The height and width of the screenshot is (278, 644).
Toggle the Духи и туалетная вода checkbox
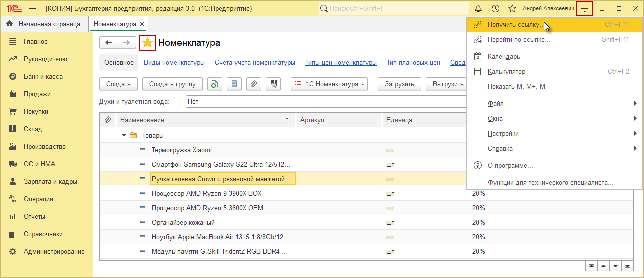click(176, 101)
